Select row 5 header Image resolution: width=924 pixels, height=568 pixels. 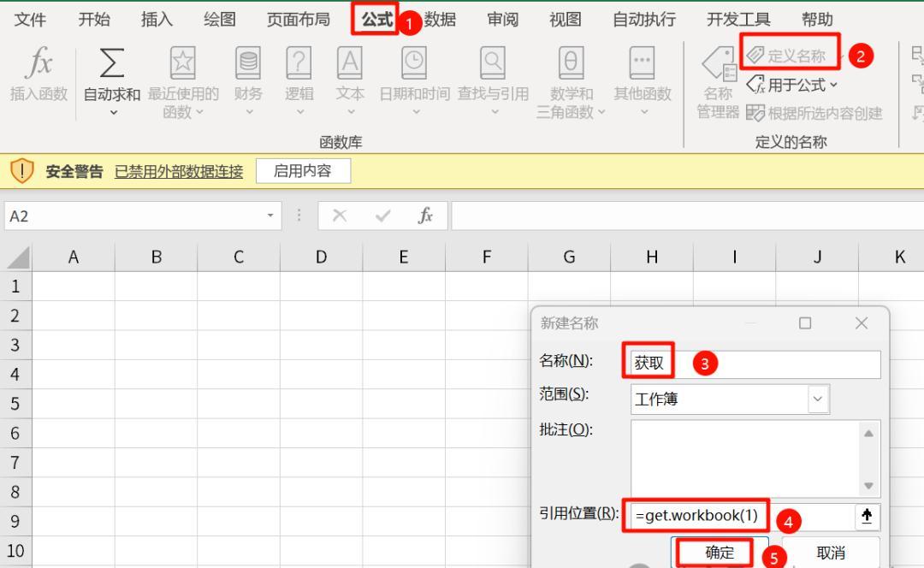(15, 405)
